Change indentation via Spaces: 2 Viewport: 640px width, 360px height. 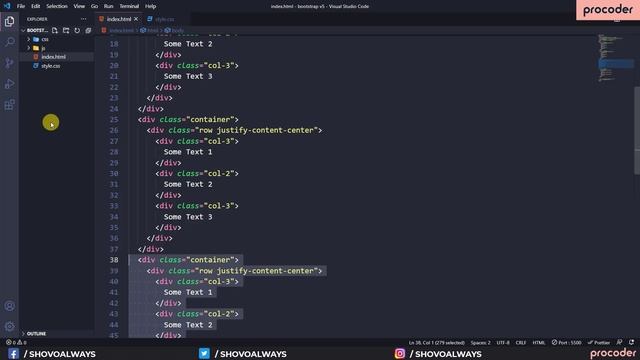coord(480,342)
